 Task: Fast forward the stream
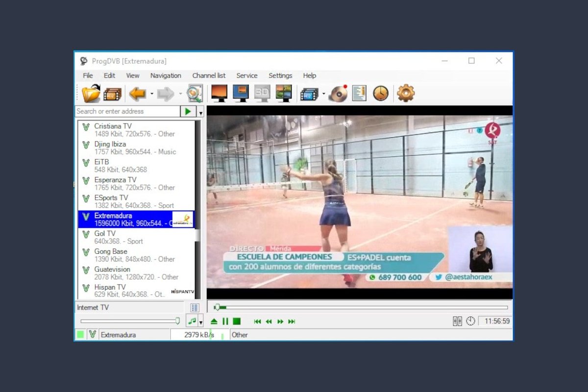point(280,321)
